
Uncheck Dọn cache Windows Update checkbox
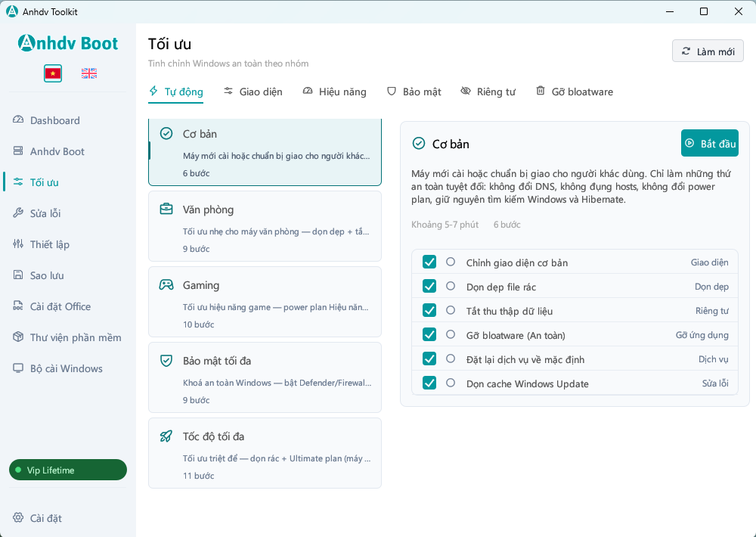pos(429,383)
